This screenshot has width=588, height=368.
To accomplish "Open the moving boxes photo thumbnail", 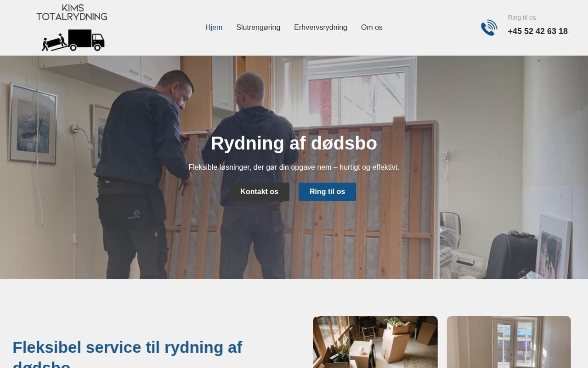I will click(375, 342).
